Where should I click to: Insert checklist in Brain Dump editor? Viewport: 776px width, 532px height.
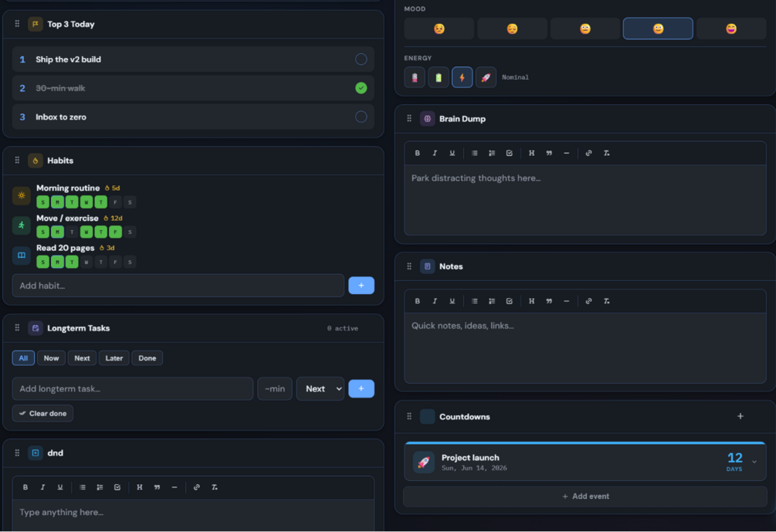pyautogui.click(x=510, y=153)
